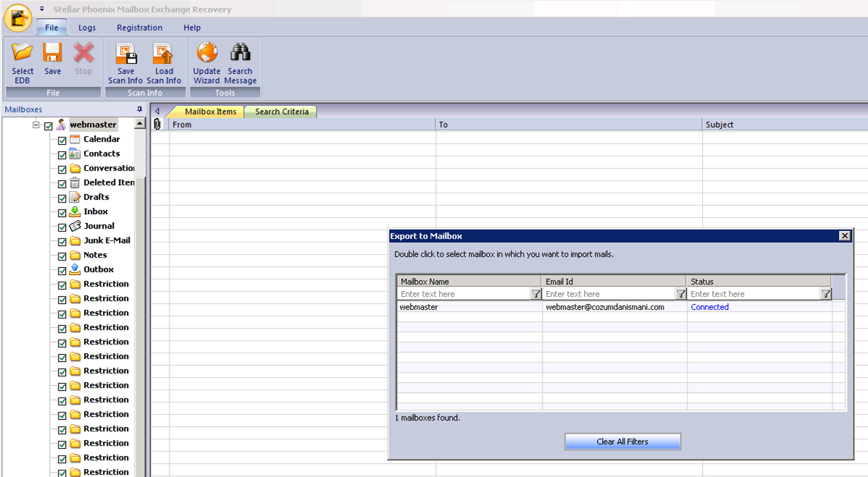
Task: Open the File ribbon tab
Action: tap(51, 28)
